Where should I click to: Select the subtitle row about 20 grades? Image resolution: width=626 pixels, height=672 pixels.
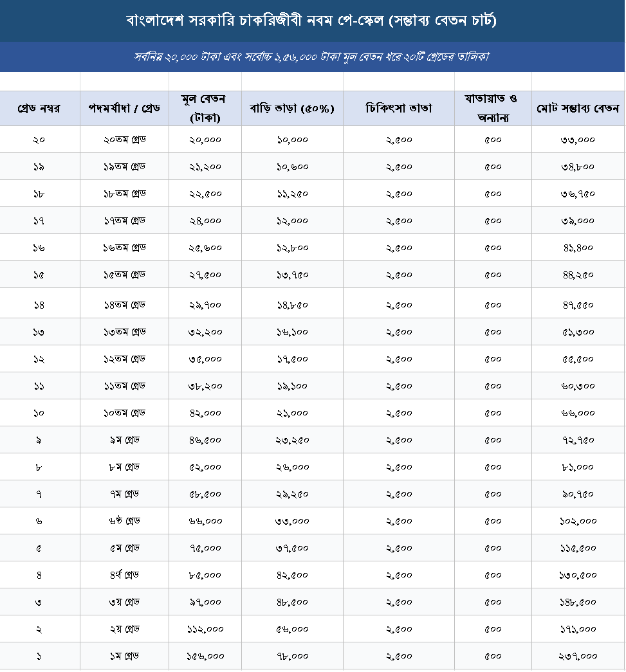coord(312,57)
